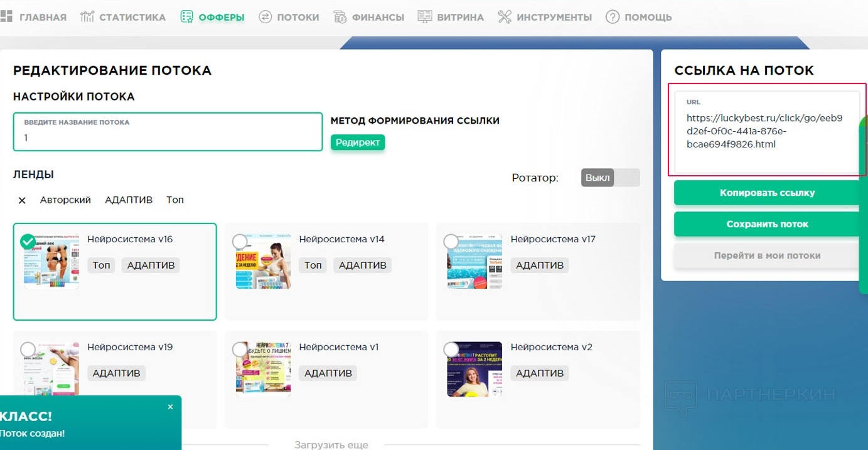Screen dimensions: 868x450
Task: Click Сохранить поток button
Action: [x=767, y=224]
